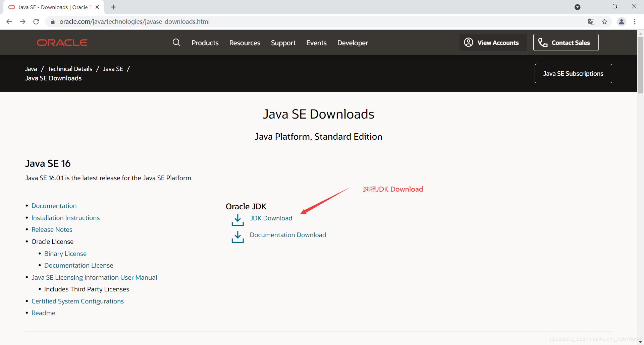Close the Java SE Downloads tab

97,7
